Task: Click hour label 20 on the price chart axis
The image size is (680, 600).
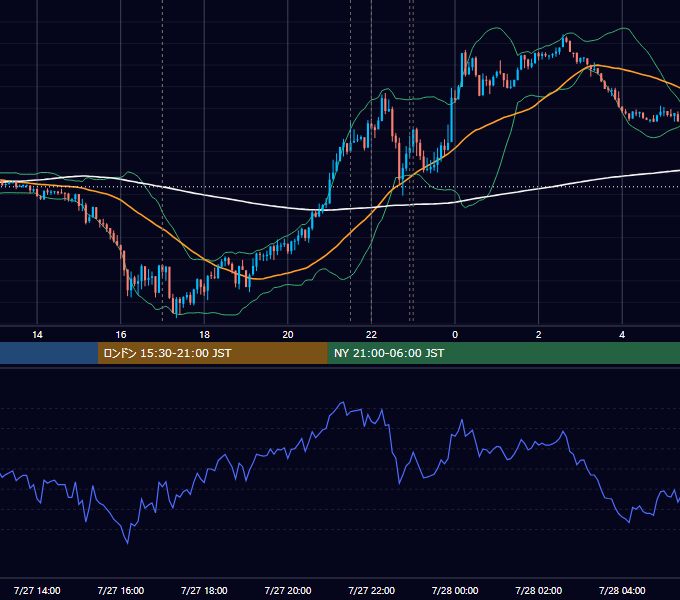Action: 288,335
